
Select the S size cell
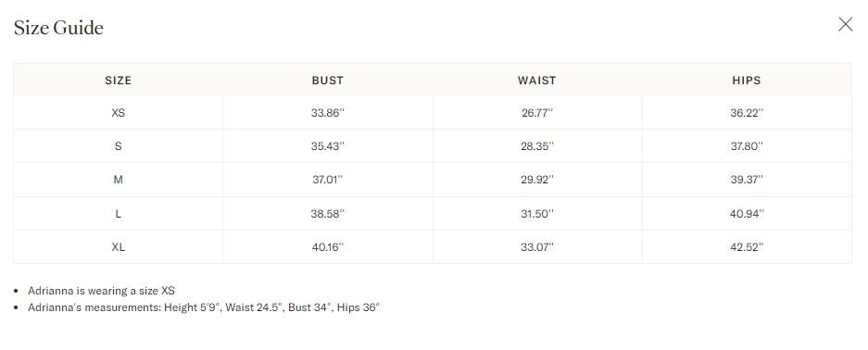118,146
